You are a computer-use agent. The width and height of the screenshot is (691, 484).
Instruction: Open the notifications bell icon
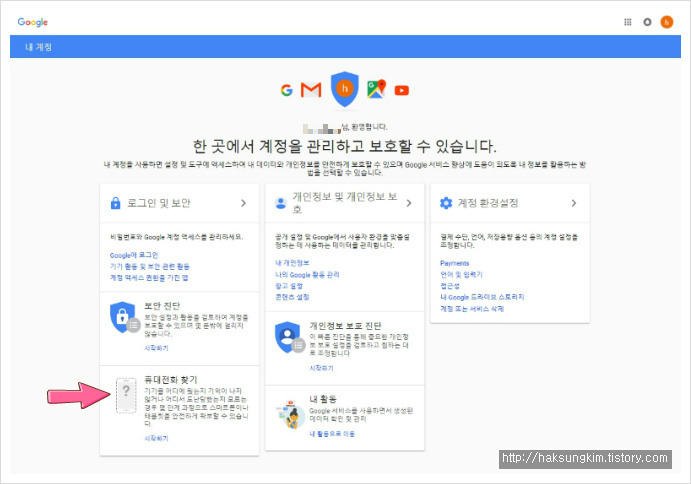[647, 22]
